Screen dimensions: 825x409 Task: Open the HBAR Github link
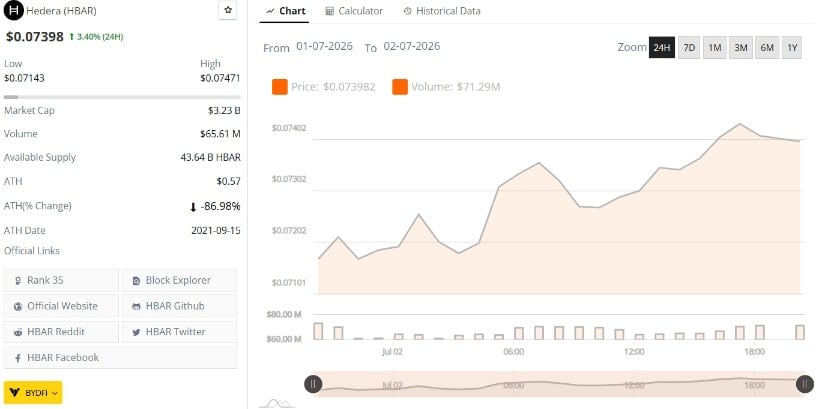pyautogui.click(x=179, y=306)
